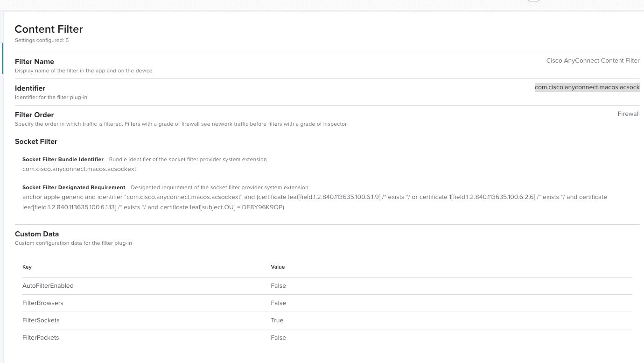The height and width of the screenshot is (363, 644).
Task: Click the Socket Filter section heading
Action: (x=36, y=142)
